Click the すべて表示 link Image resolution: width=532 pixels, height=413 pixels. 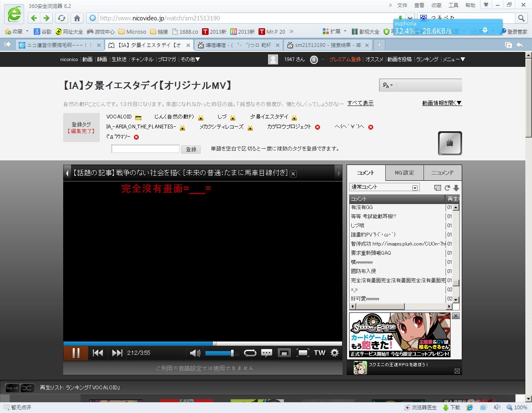(360, 103)
